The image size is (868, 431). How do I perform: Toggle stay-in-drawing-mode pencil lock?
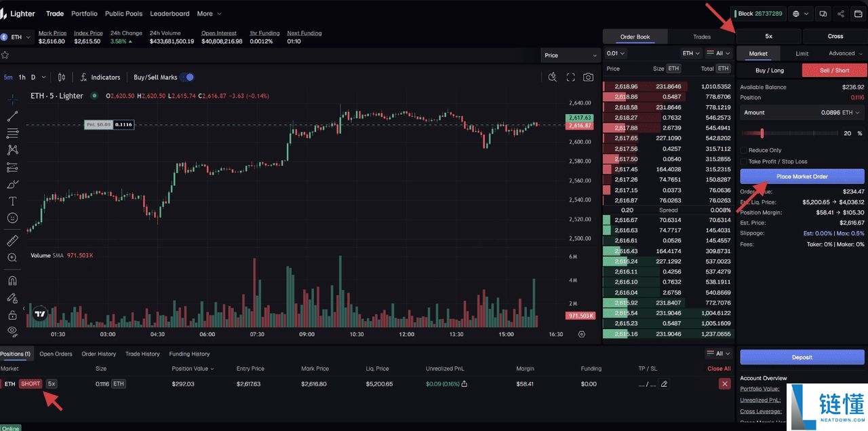click(x=12, y=298)
